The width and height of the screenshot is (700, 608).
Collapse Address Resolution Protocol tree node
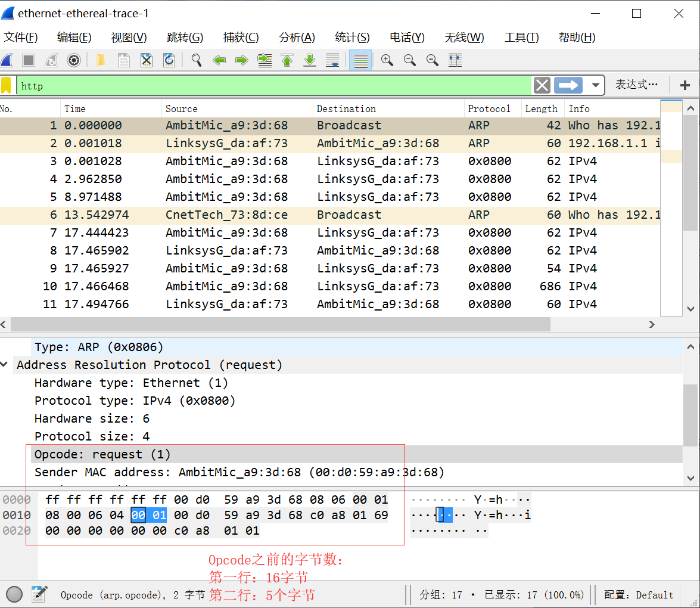4,365
